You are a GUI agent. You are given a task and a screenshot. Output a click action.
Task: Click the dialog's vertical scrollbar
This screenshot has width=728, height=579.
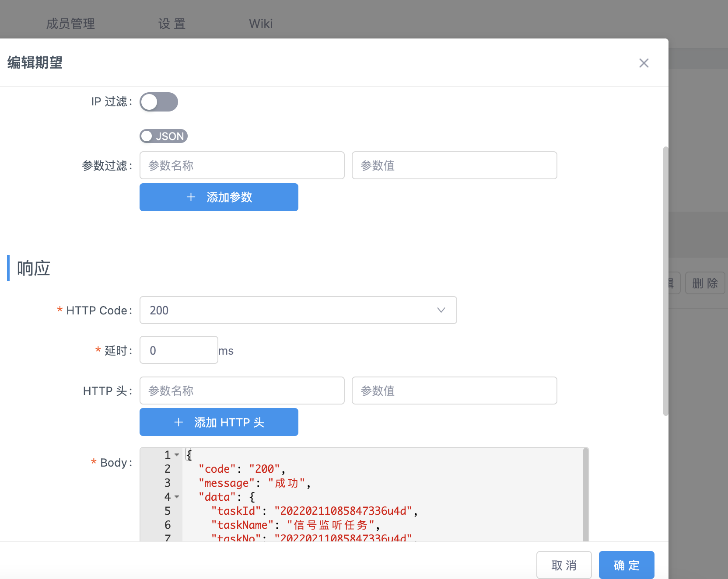pyautogui.click(x=665, y=280)
